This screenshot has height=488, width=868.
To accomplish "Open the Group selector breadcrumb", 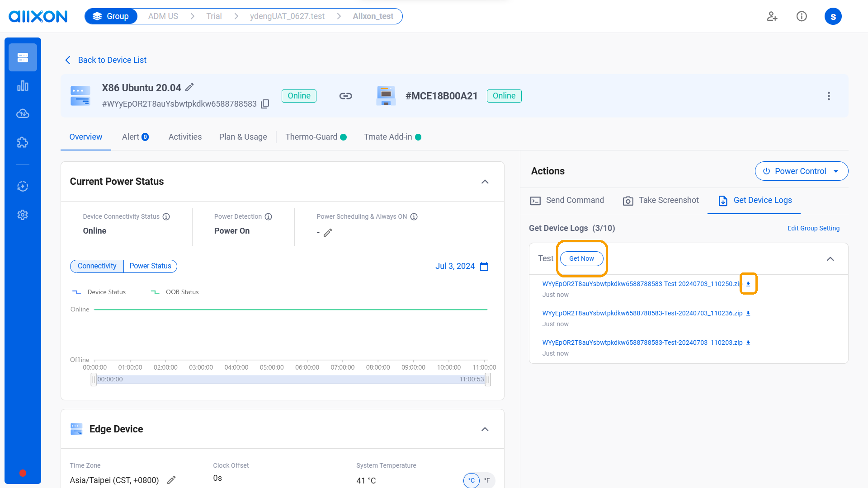I will tap(111, 16).
